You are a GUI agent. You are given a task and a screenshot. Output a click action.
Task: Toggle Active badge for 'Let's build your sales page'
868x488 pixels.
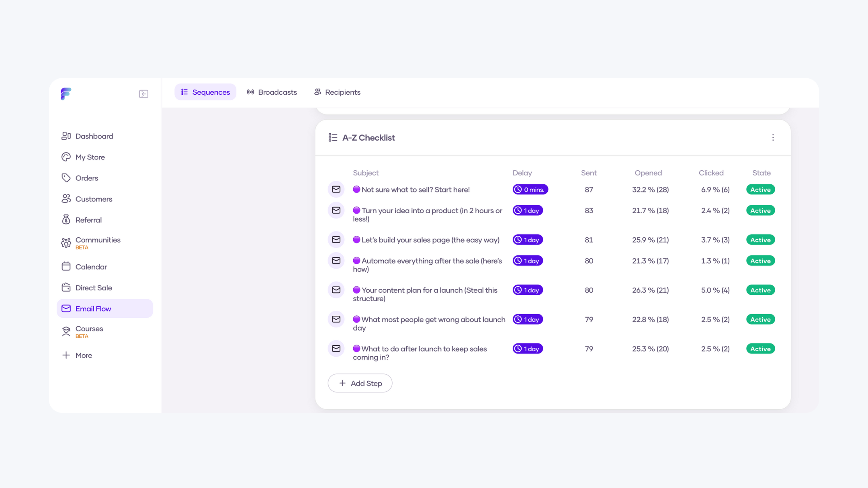click(760, 240)
